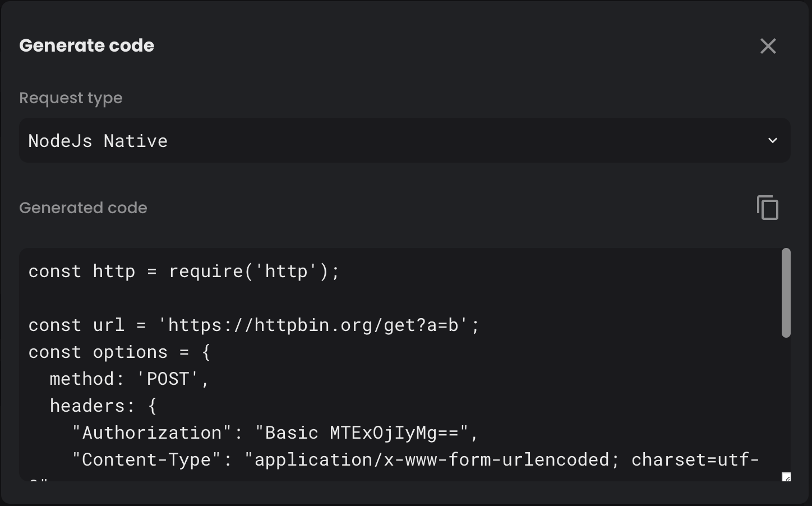Click the "method: 'POST'," line
Screen dimensions: 812x506
[130, 379]
